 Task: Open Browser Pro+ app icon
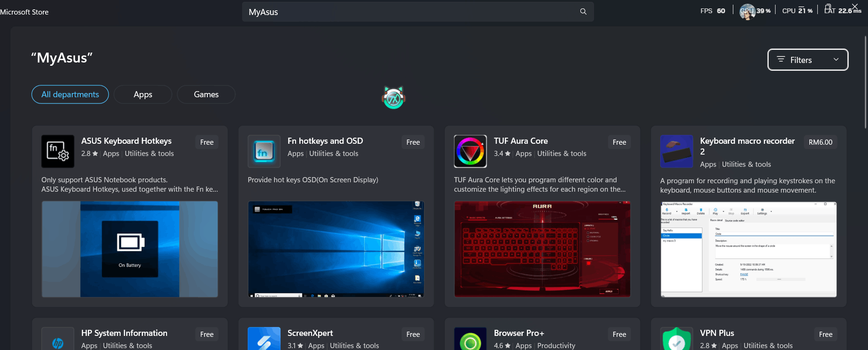(x=471, y=339)
